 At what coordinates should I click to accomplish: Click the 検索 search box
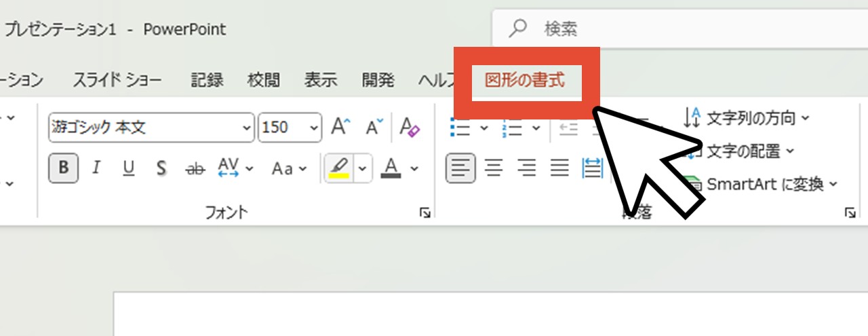(x=680, y=29)
